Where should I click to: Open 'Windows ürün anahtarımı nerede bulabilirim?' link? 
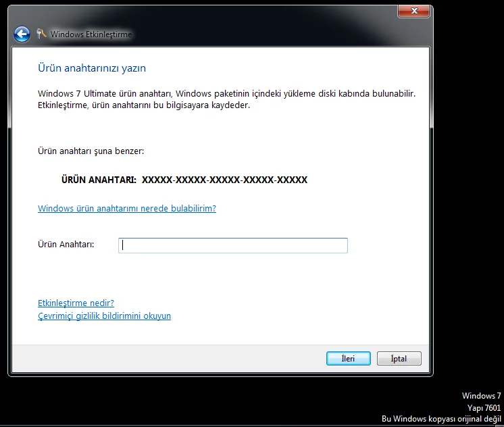point(127,208)
